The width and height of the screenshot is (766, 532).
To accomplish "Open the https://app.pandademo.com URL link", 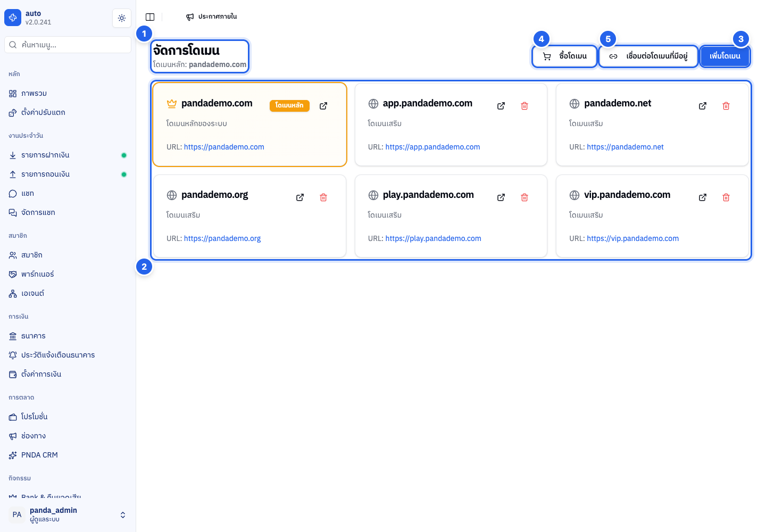I will tap(432, 147).
